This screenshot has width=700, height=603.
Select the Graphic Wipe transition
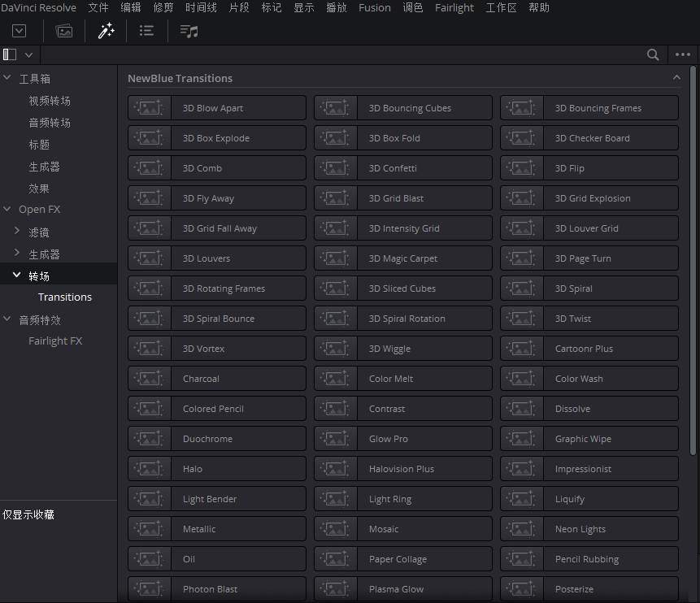coord(589,439)
